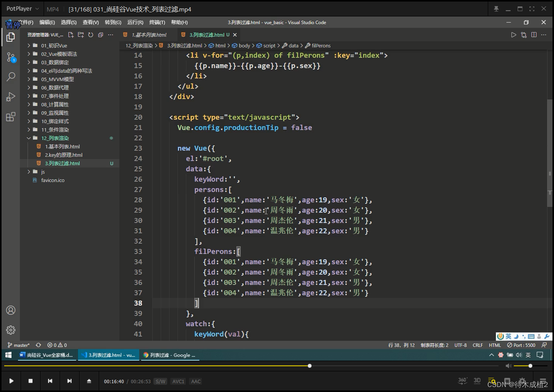Create a new file in explorer
The height and width of the screenshot is (392, 554).
pos(71,35)
